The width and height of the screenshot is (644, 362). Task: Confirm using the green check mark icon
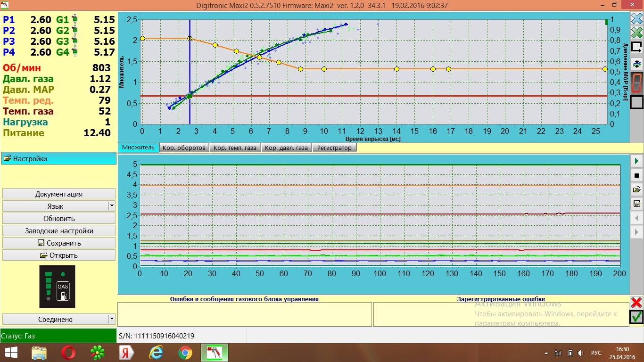tap(636, 317)
